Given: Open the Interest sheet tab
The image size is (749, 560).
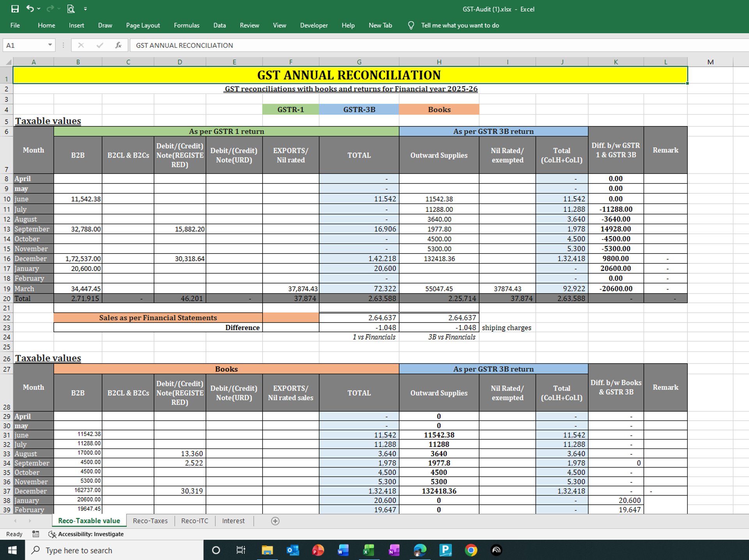Looking at the screenshot, I should click(233, 521).
